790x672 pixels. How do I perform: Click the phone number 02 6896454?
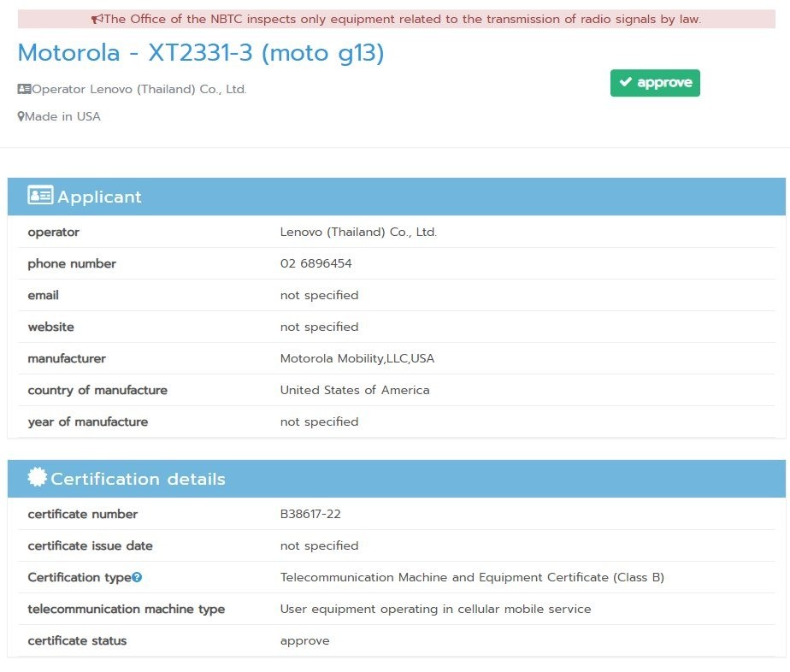coord(315,263)
